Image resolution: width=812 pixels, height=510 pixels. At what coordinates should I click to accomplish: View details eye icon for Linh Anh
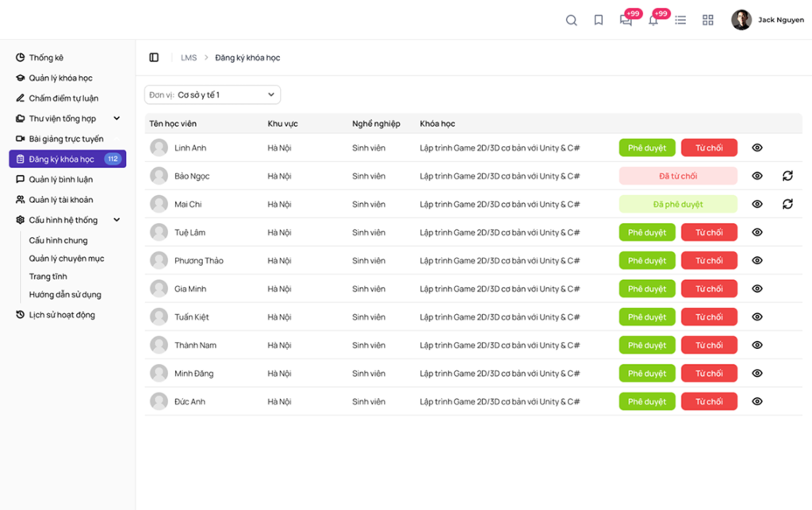(757, 148)
